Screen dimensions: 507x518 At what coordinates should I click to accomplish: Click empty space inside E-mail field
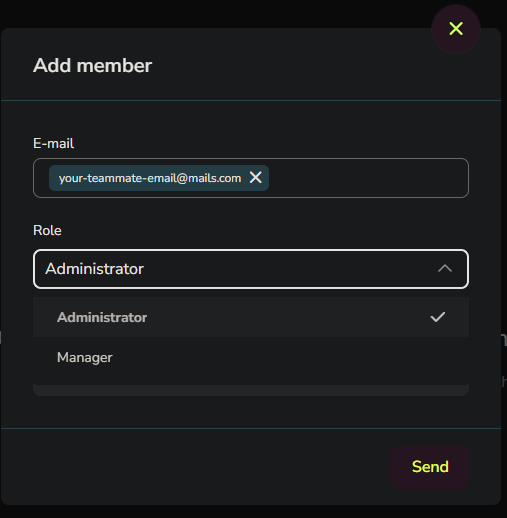[x=367, y=178]
